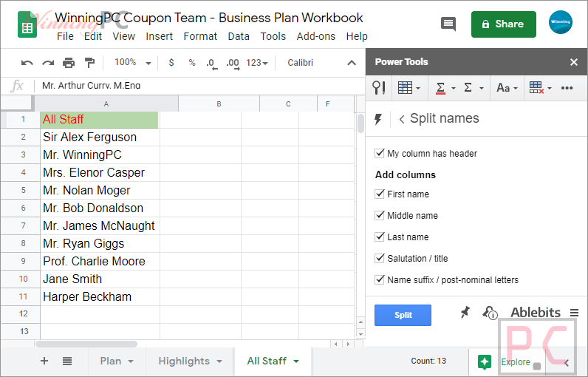Toggle the Middle name checkbox
This screenshot has width=588, height=377.
380,215
